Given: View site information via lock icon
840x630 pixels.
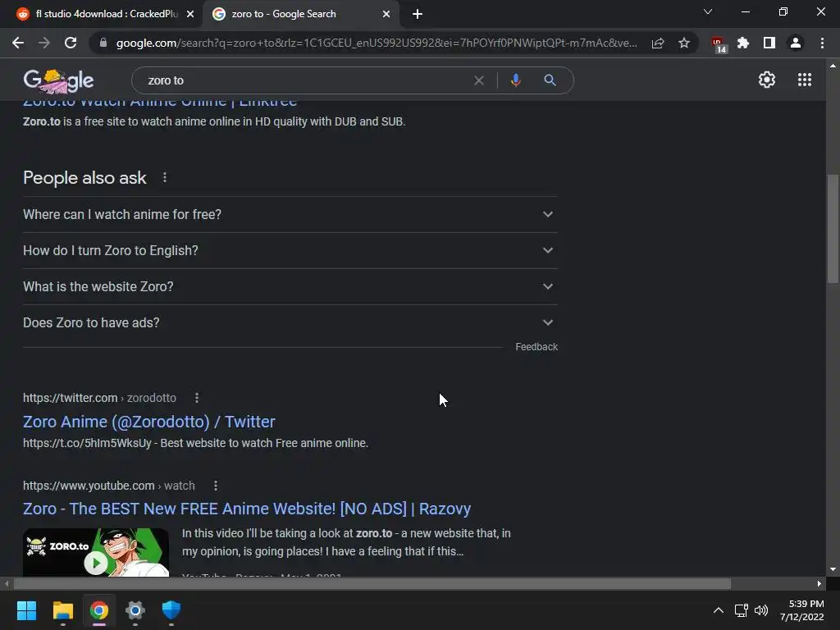Looking at the screenshot, I should [103, 43].
